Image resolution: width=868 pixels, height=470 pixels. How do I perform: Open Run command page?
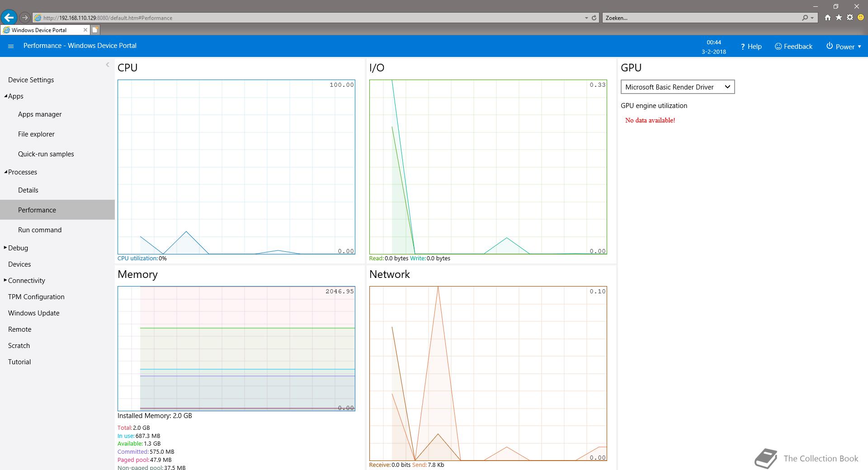pyautogui.click(x=40, y=230)
